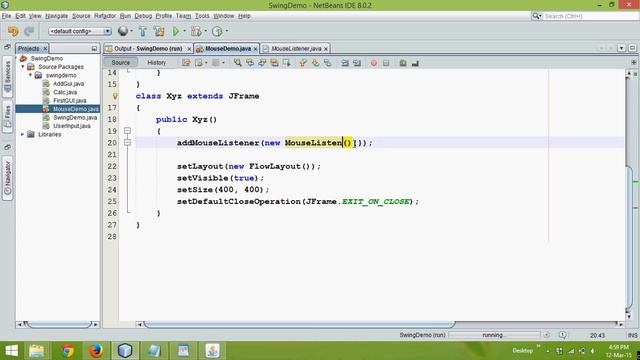The width and height of the screenshot is (640, 360).
Task: Toggle Bookmark icon in editor toolbar
Action: click(x=327, y=63)
